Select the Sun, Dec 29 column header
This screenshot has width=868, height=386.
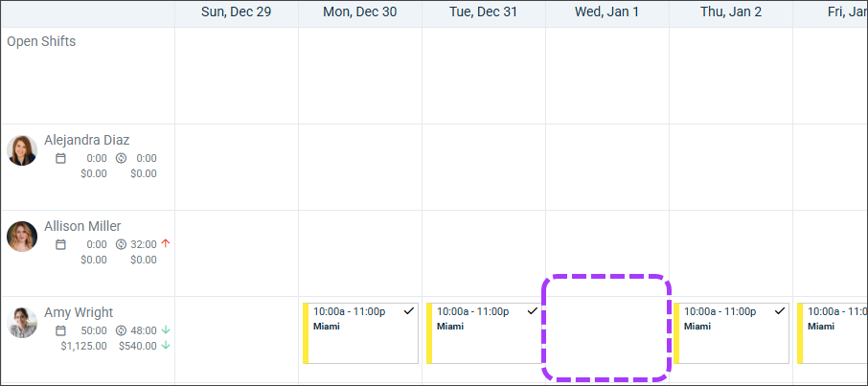point(236,11)
